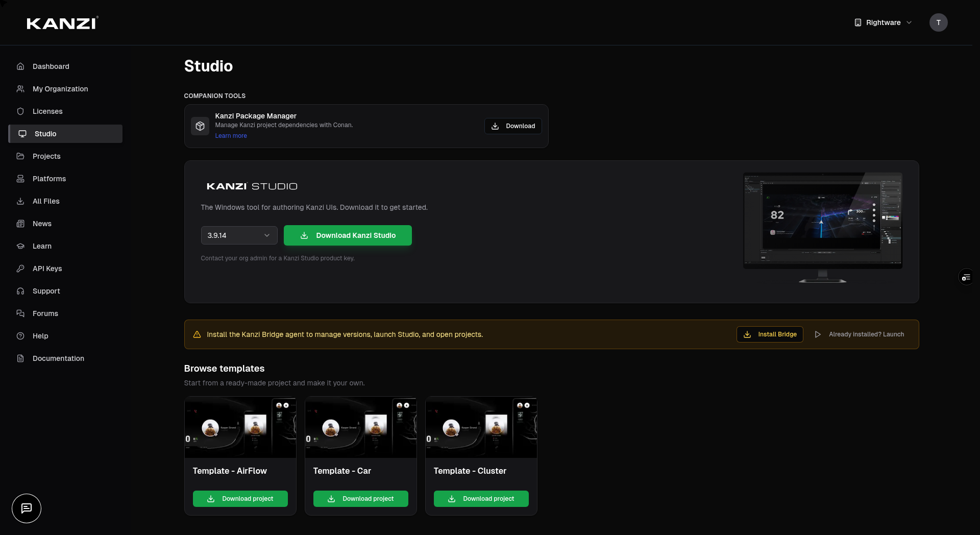Download the Template - Car project

[361, 499]
